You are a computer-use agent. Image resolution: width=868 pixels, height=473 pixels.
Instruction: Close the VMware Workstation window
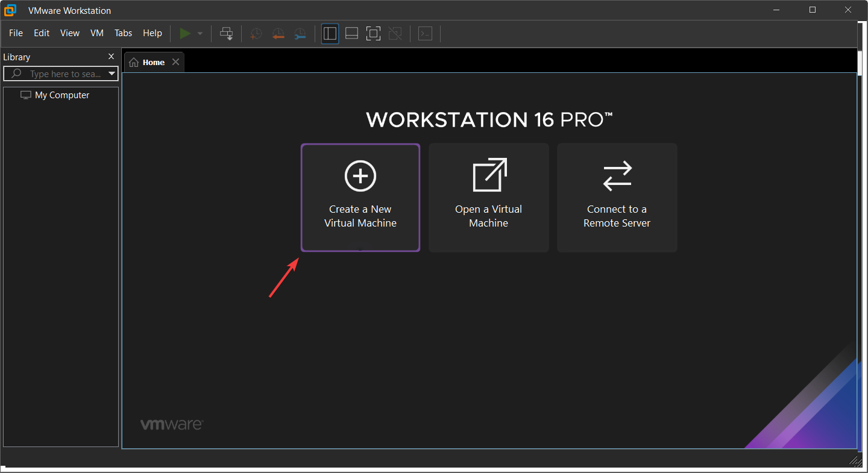847,10
